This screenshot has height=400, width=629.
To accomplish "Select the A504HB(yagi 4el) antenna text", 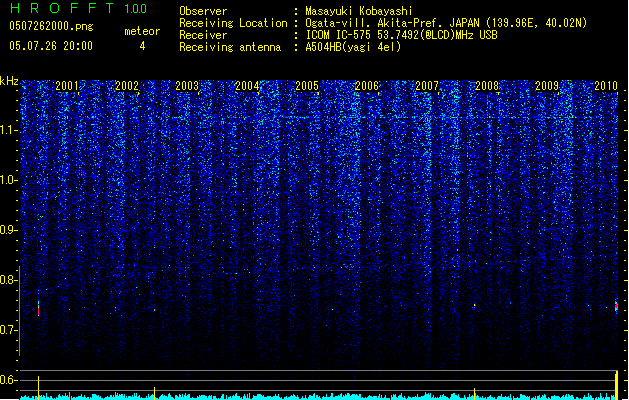I will (x=353, y=47).
